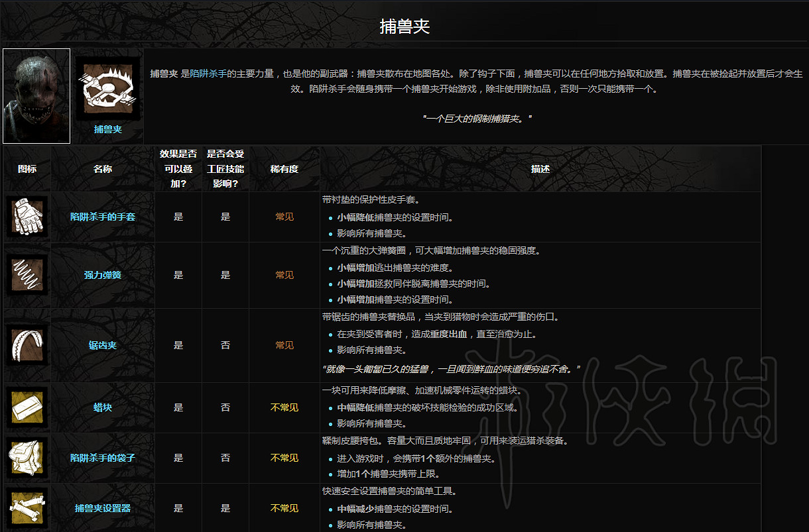Click the serrated jaws add-on icon

point(27,345)
